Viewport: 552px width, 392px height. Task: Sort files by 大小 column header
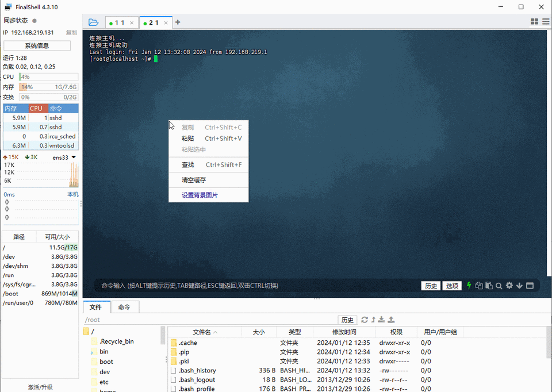(x=259, y=332)
